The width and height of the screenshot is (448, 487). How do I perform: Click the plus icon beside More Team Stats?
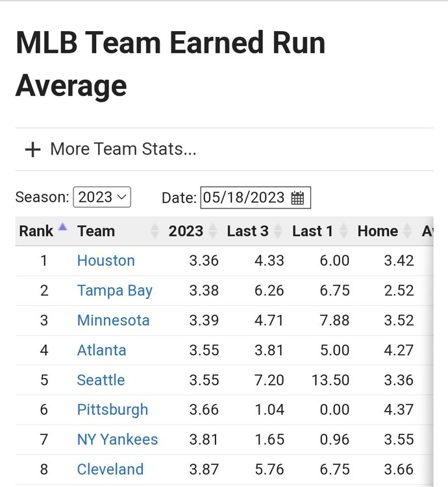coord(32,149)
